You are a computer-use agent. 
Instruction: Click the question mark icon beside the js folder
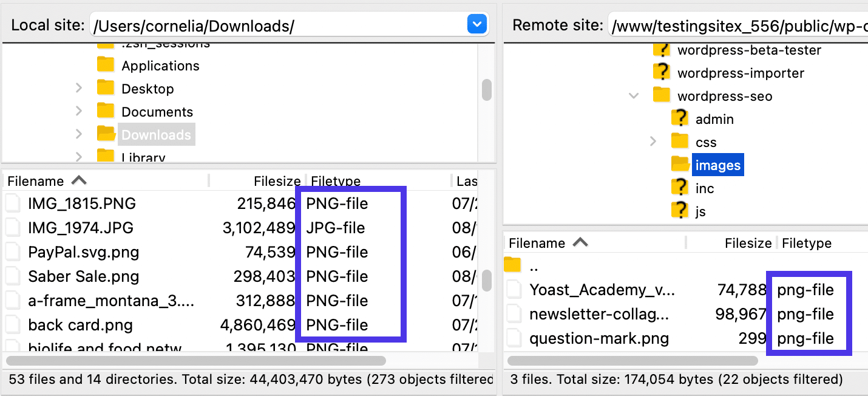coord(680,211)
